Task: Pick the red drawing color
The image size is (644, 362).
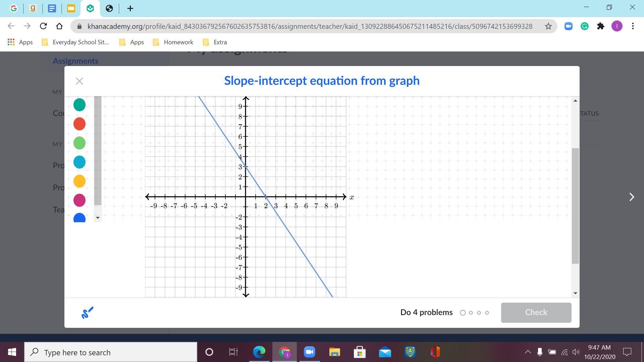Action: coord(79,124)
